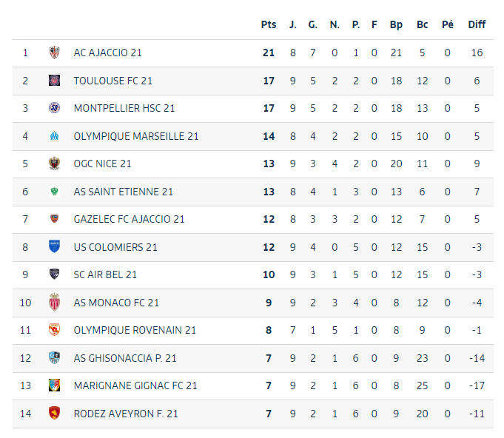This screenshot has width=504, height=438.
Task: Click the Pts column header
Action: [269, 24]
